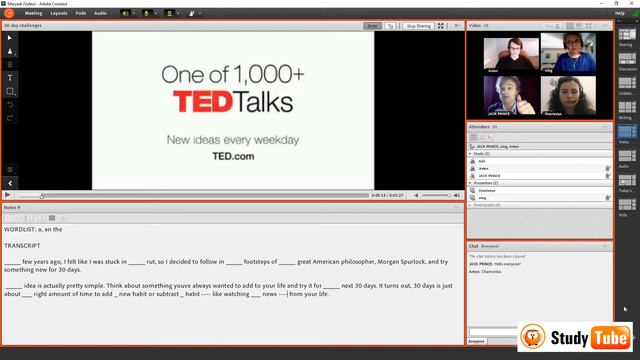640x360 pixels.
Task: Click the undo whiteboard icon
Action: (x=10, y=105)
